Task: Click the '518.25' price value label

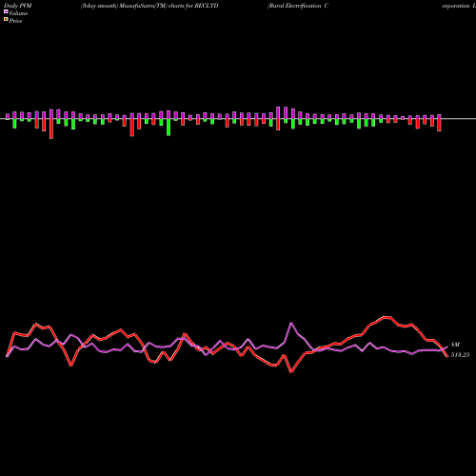Action: coord(460,355)
